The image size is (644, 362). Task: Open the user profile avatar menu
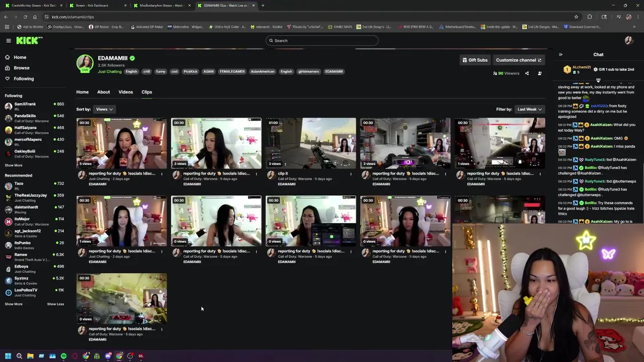[x=629, y=41]
